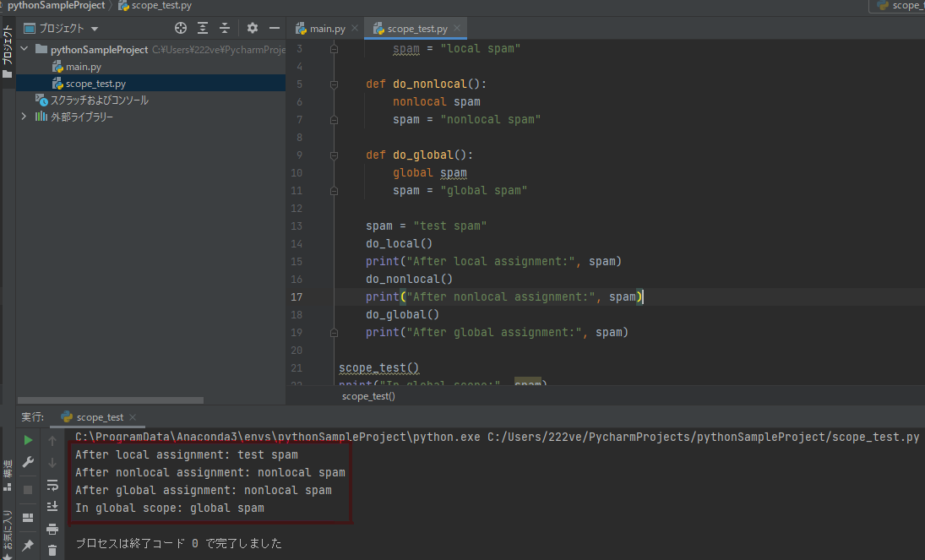Image resolution: width=925 pixels, height=560 pixels.
Task: Expand the 外部ライブラリー node
Action: click(x=24, y=117)
